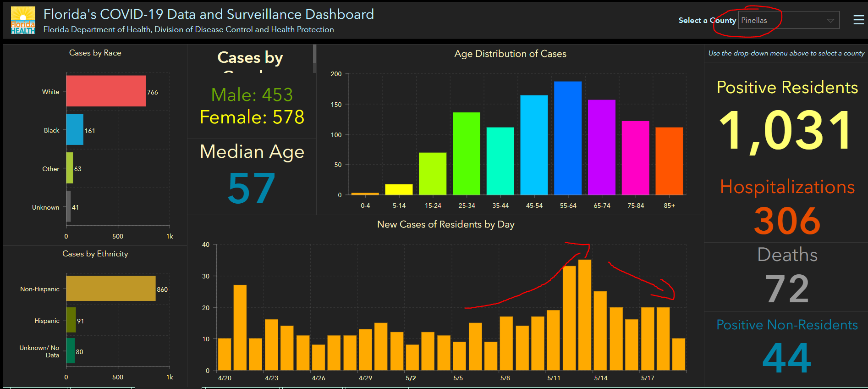Viewport: 868px width, 389px height.
Task: Click the Deaths value 72
Action: click(787, 289)
